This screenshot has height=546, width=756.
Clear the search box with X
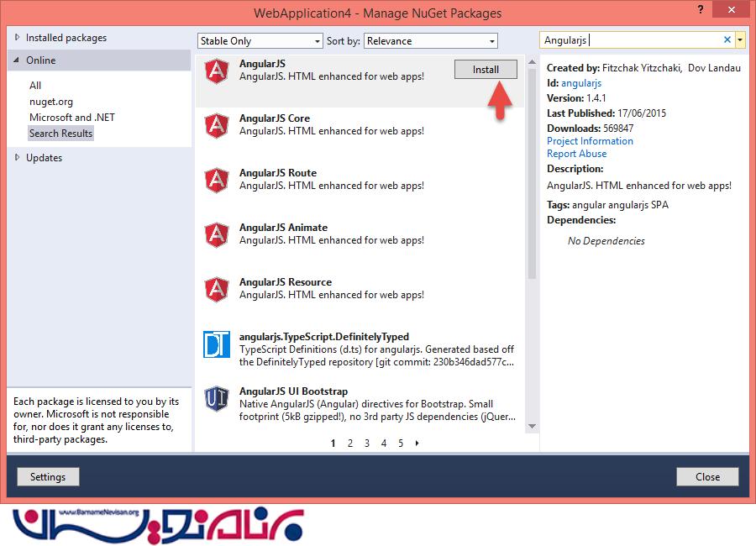click(727, 40)
